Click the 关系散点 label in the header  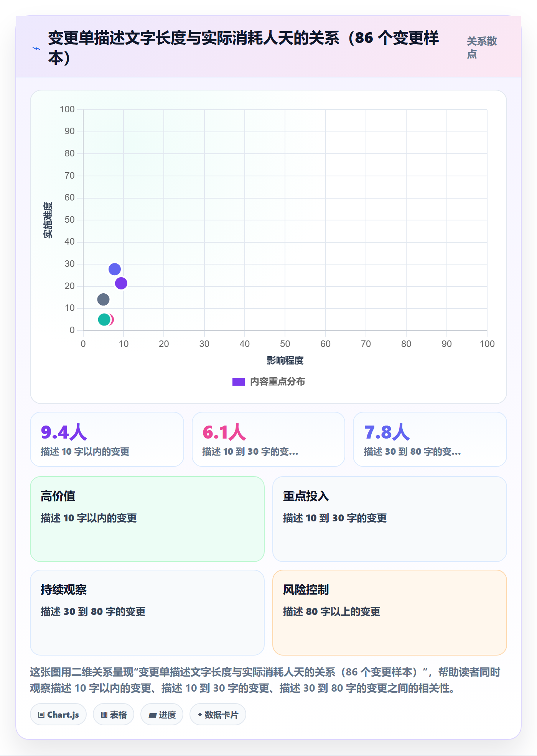click(482, 48)
